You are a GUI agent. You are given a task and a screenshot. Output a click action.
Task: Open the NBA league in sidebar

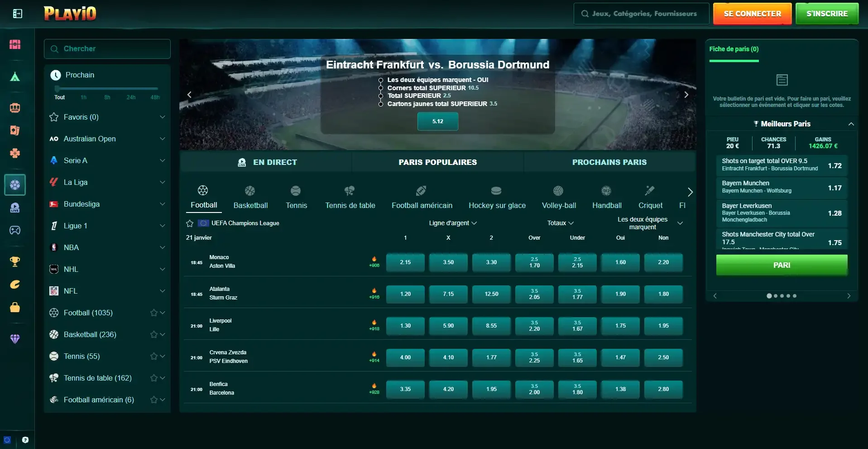107,247
